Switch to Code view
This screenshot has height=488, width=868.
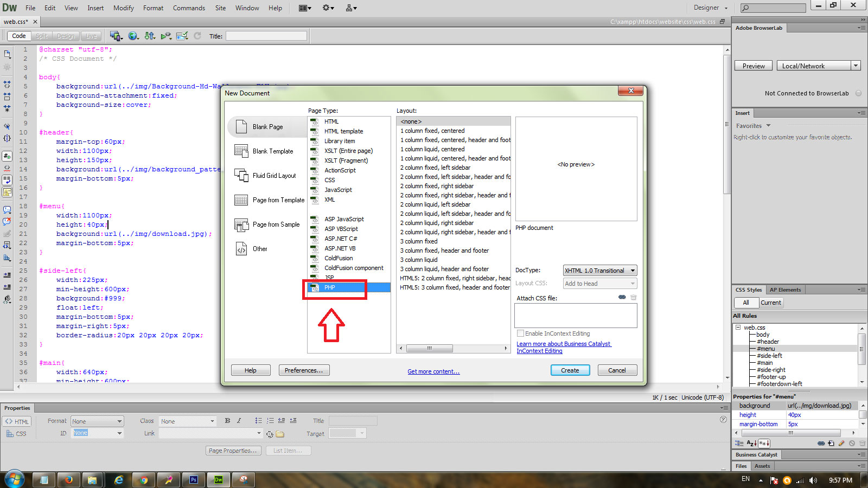click(x=19, y=36)
